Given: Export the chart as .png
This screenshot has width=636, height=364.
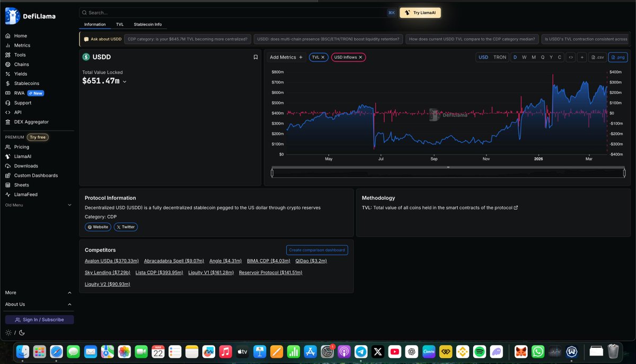Looking at the screenshot, I should (x=618, y=57).
